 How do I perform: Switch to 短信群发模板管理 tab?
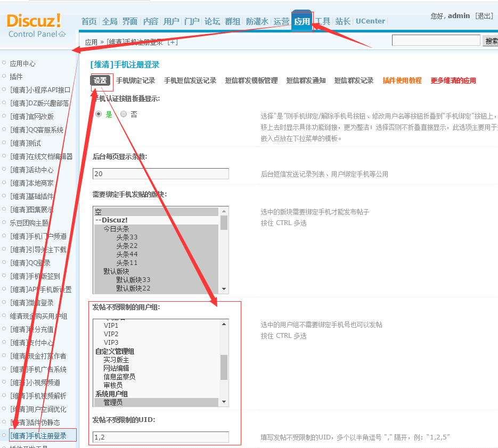click(251, 80)
